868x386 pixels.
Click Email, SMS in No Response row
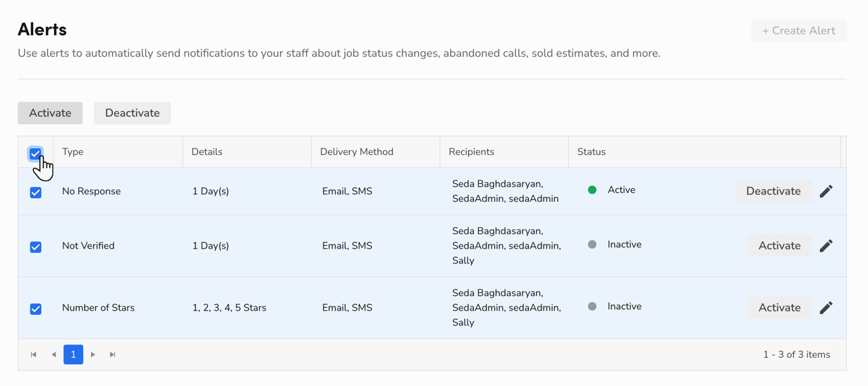(x=347, y=192)
